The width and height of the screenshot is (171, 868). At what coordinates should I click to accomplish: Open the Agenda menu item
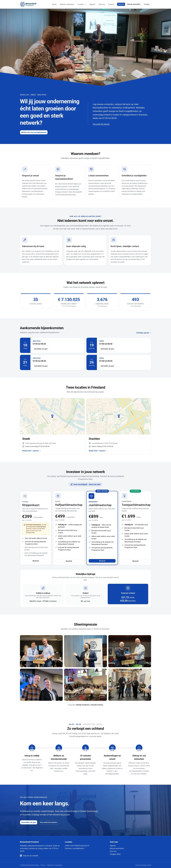coord(92,4)
